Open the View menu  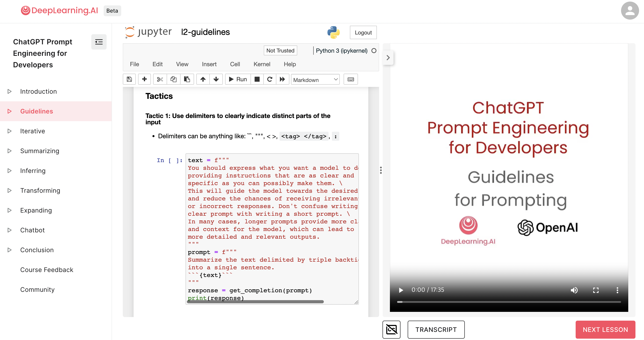coord(182,64)
